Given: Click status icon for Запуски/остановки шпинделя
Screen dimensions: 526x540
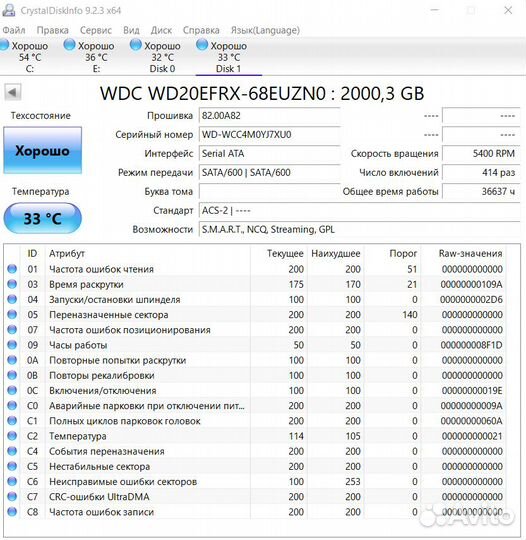Looking at the screenshot, I should click(x=12, y=299).
